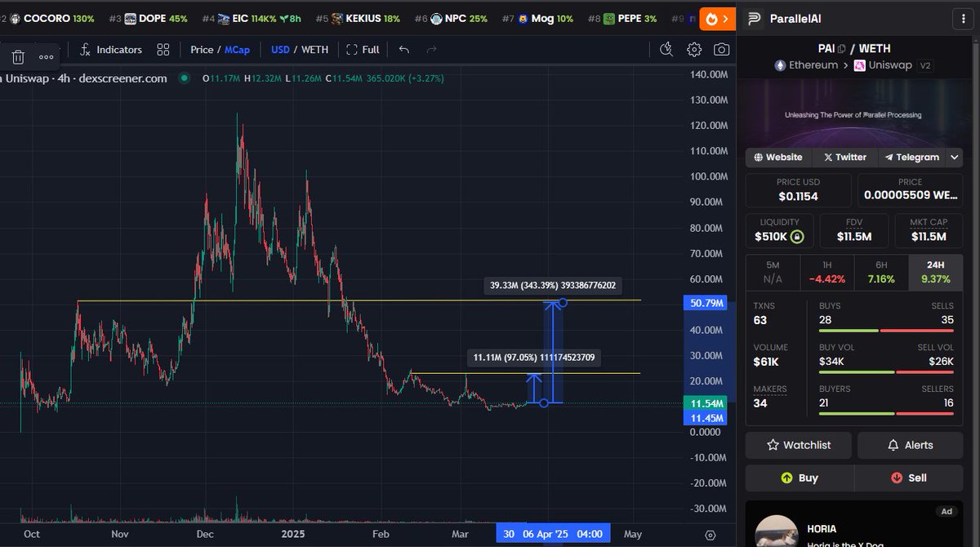
Task: Click the buy/sell volume ratio bar
Action: coord(886,371)
